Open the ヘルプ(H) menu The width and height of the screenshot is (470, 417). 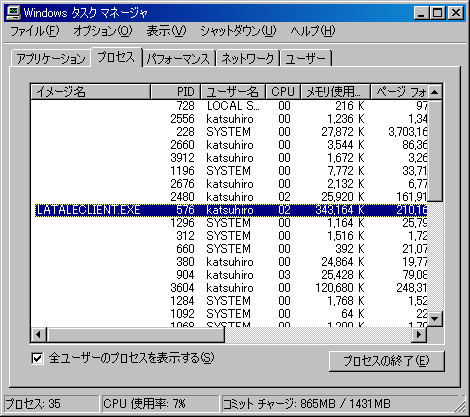(x=312, y=31)
